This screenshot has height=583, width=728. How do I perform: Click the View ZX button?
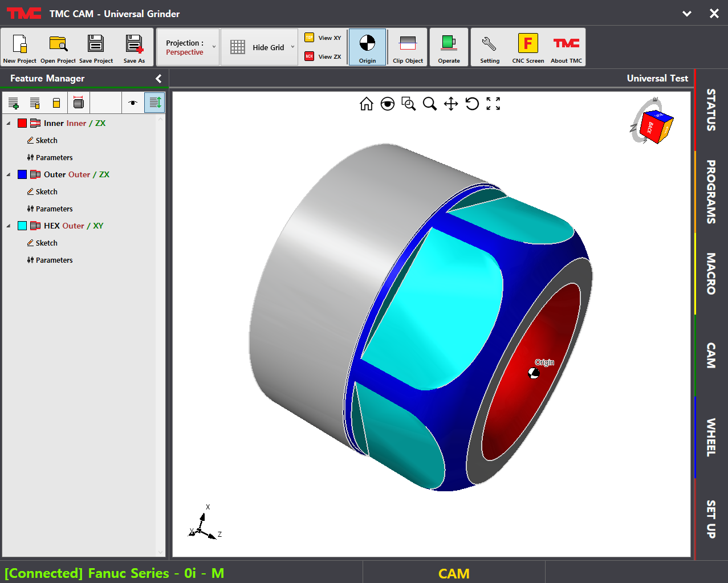point(323,56)
